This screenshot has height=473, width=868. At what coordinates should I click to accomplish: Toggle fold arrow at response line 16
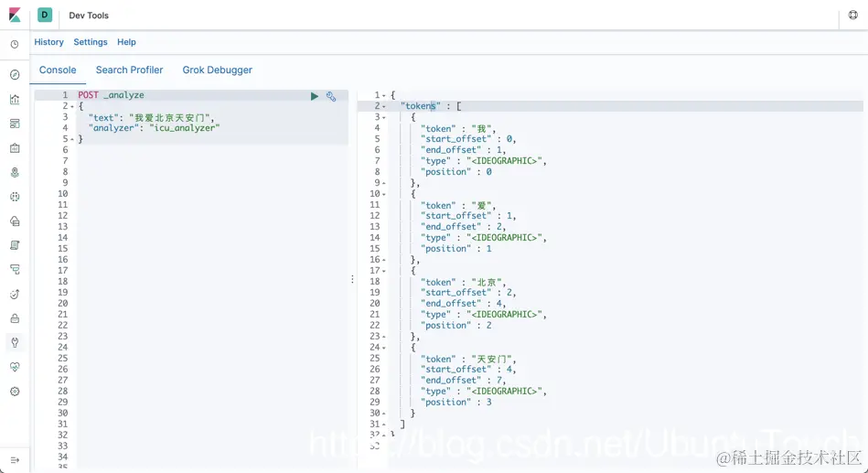click(383, 261)
